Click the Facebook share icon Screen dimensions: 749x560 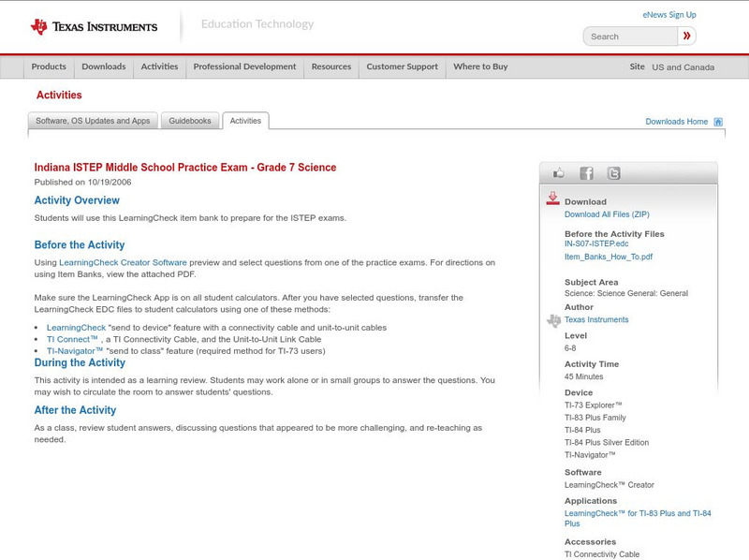(x=586, y=172)
